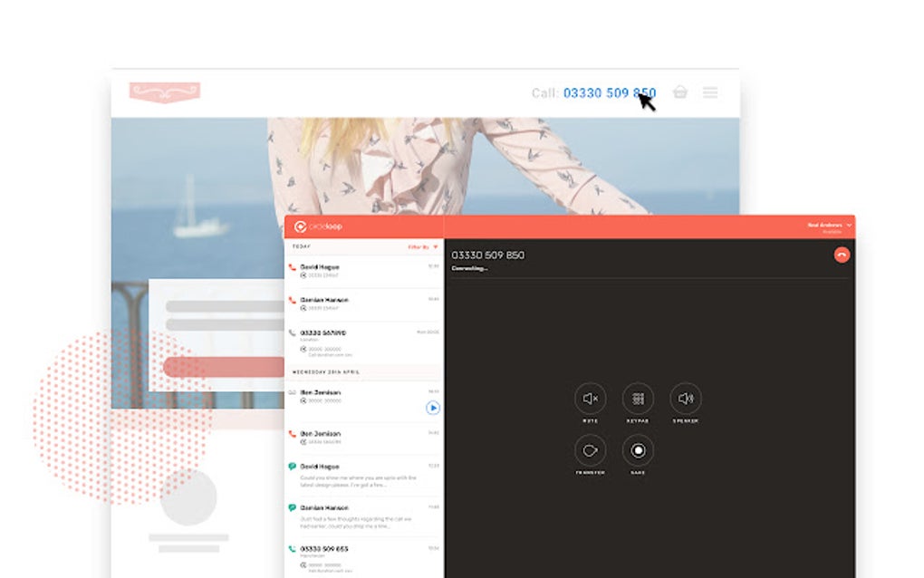Image resolution: width=924 pixels, height=578 pixels.
Task: Open the Available status selector
Action: (x=832, y=232)
